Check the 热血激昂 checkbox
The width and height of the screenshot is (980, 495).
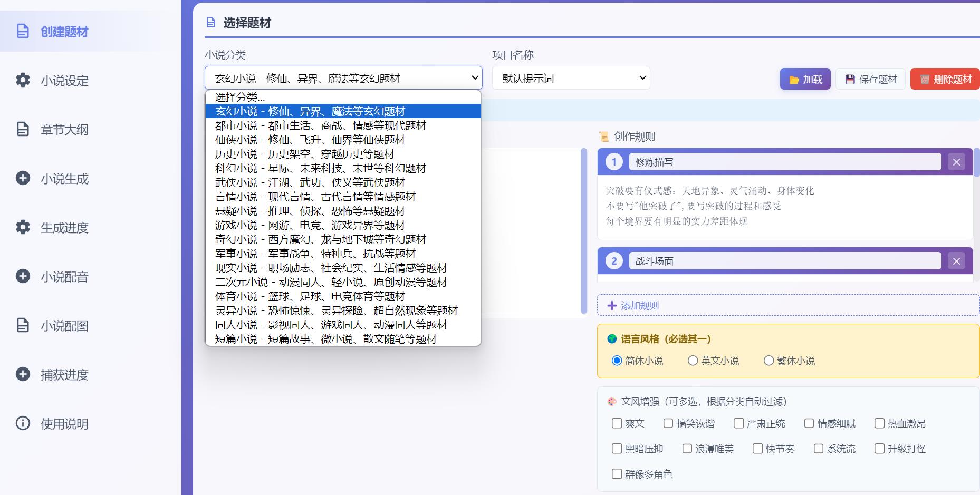click(x=879, y=423)
